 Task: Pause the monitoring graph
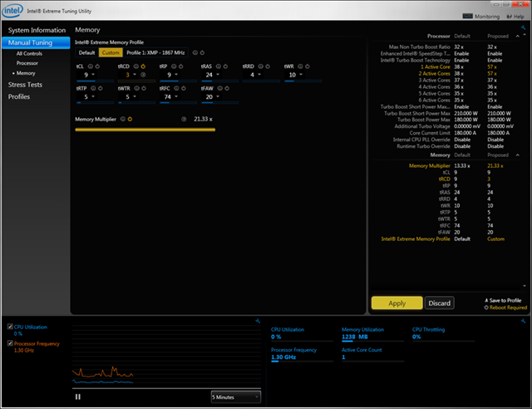click(x=78, y=397)
